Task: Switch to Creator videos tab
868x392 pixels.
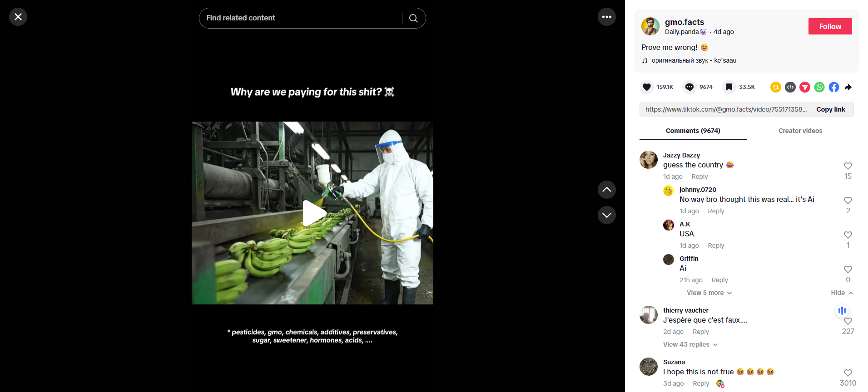Action: tap(800, 131)
